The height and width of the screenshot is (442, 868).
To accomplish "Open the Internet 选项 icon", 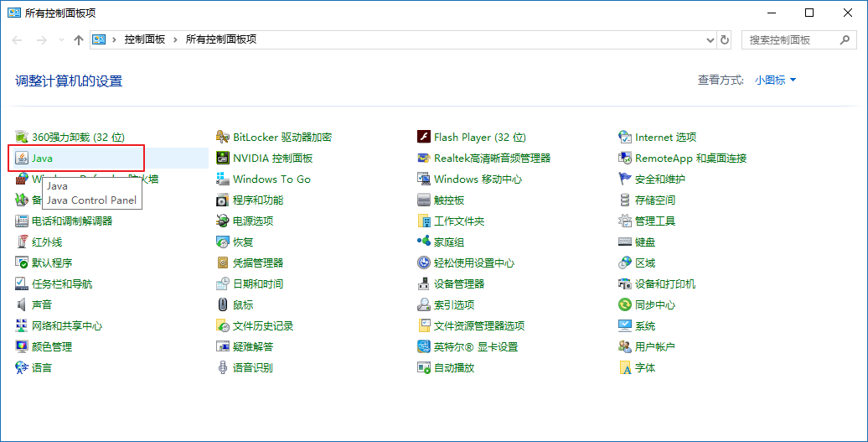I will (x=625, y=138).
